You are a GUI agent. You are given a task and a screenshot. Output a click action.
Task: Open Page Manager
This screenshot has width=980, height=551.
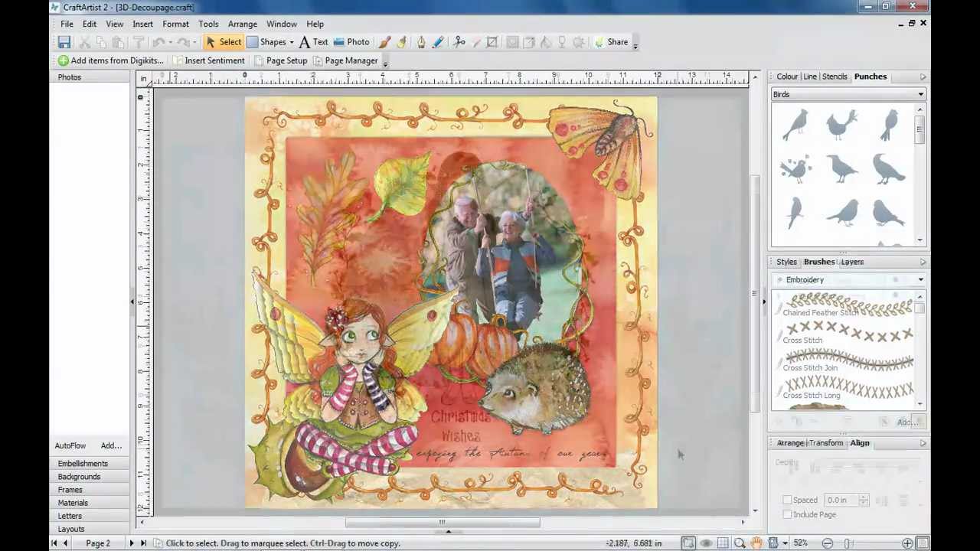coord(345,60)
